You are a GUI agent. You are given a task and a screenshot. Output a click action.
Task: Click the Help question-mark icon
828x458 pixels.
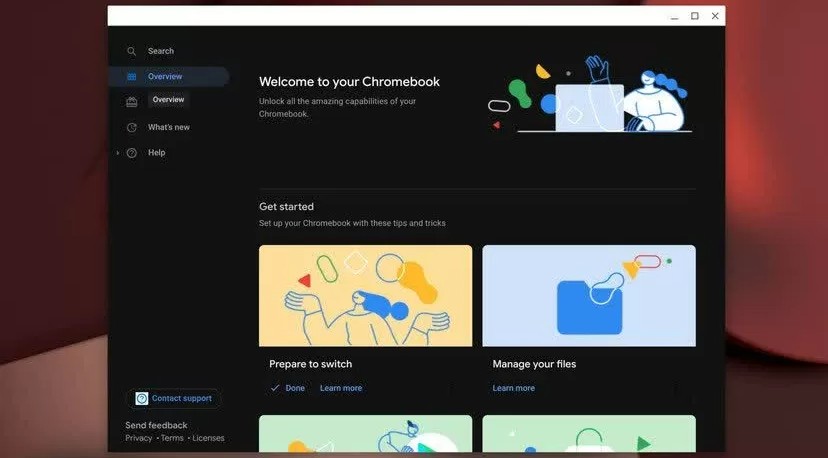[131, 153]
